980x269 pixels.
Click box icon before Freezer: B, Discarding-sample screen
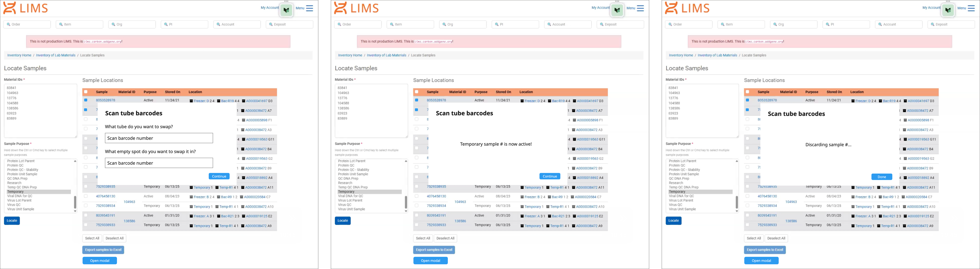853,197
